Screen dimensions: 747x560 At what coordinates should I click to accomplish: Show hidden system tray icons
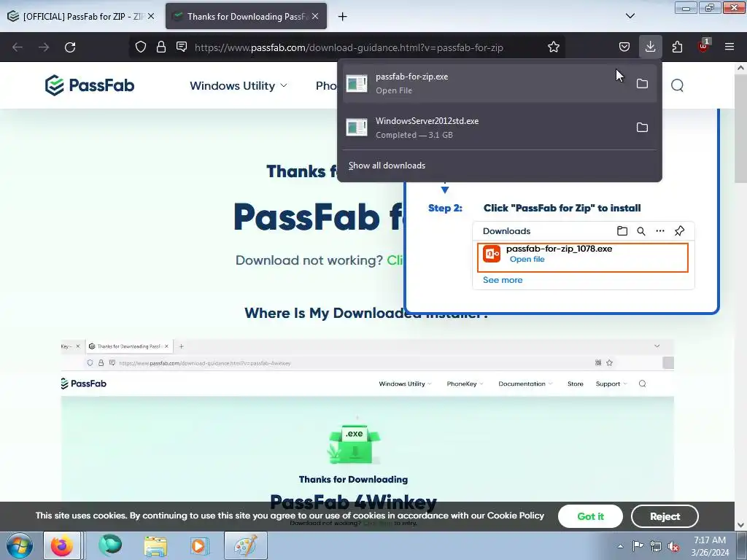[620, 546]
